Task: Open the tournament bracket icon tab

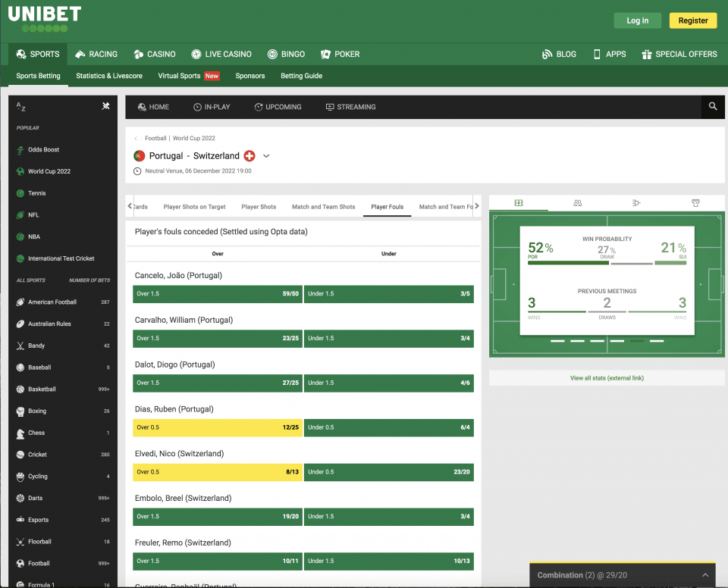Action: [x=636, y=203]
